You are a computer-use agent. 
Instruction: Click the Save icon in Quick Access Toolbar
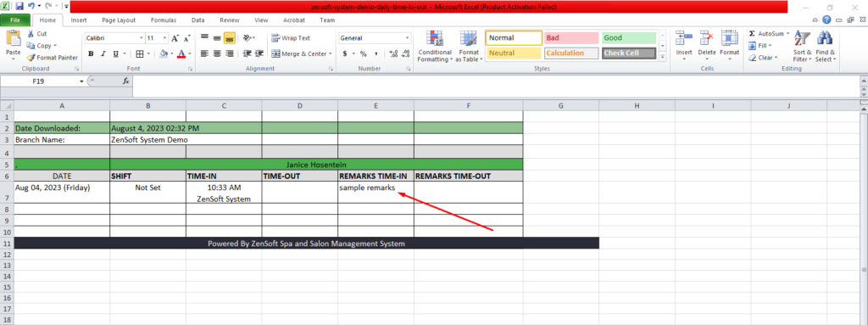[x=19, y=7]
